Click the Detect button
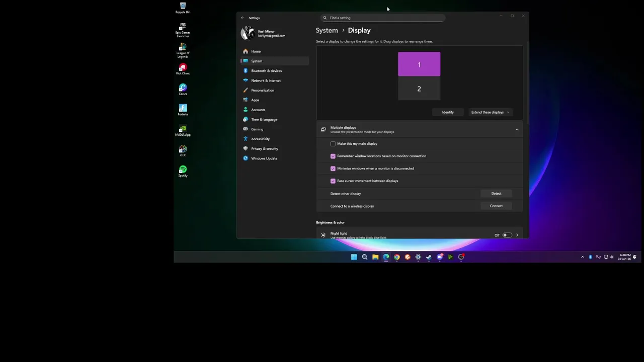The width and height of the screenshot is (644, 362). 496,194
